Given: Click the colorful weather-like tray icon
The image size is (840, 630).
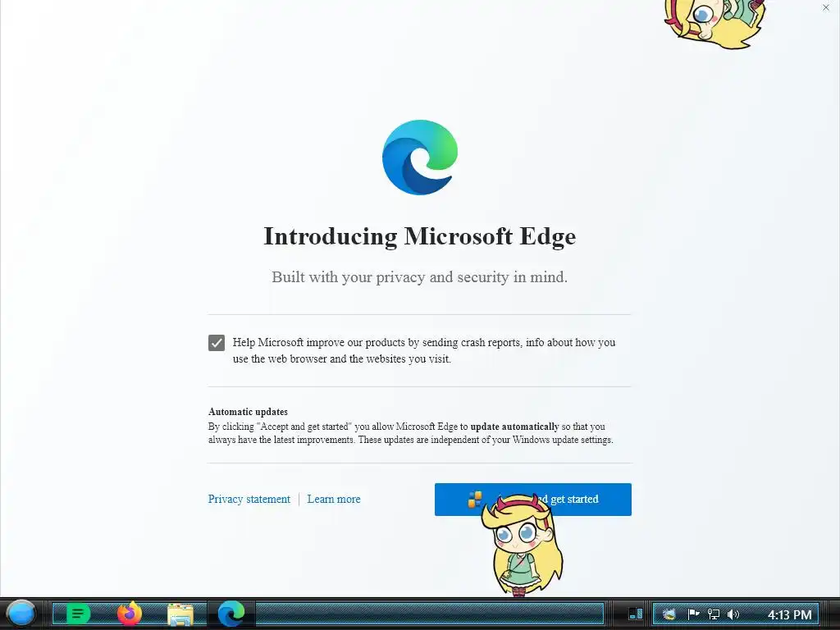Looking at the screenshot, I should 669,614.
